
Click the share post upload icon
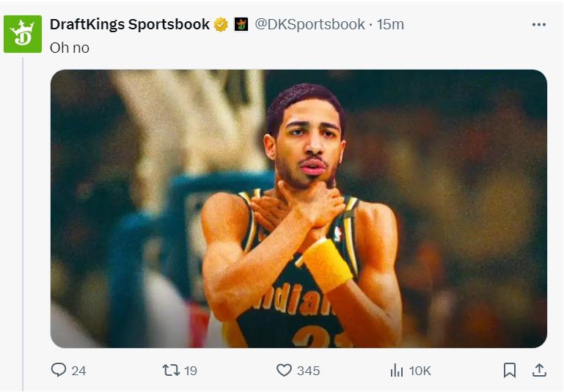click(x=539, y=370)
